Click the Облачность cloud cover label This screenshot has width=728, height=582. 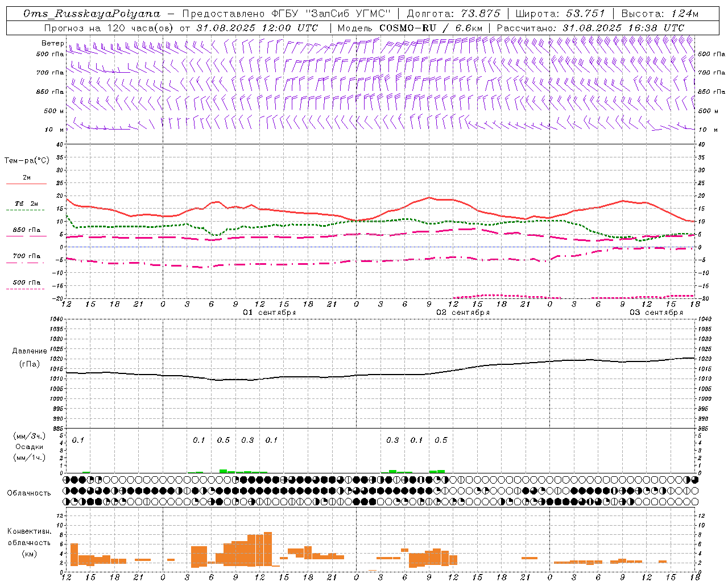click(29, 493)
